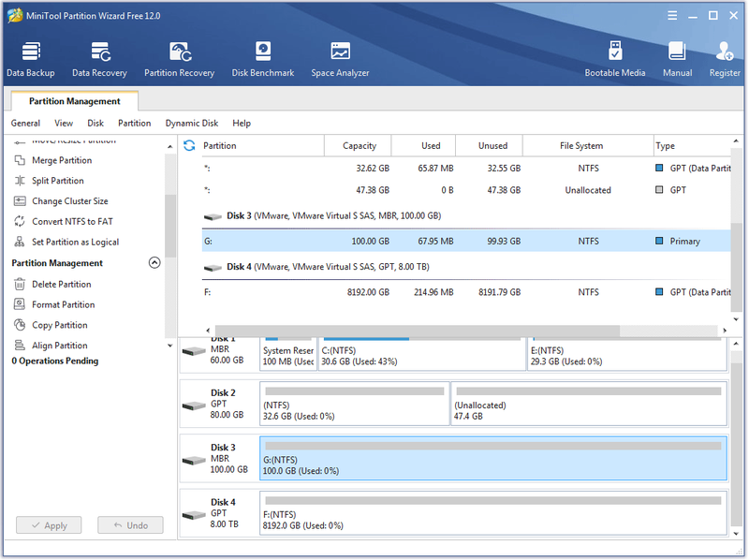
Task: Select F:(NTFS) block in disk map
Action: click(493, 513)
